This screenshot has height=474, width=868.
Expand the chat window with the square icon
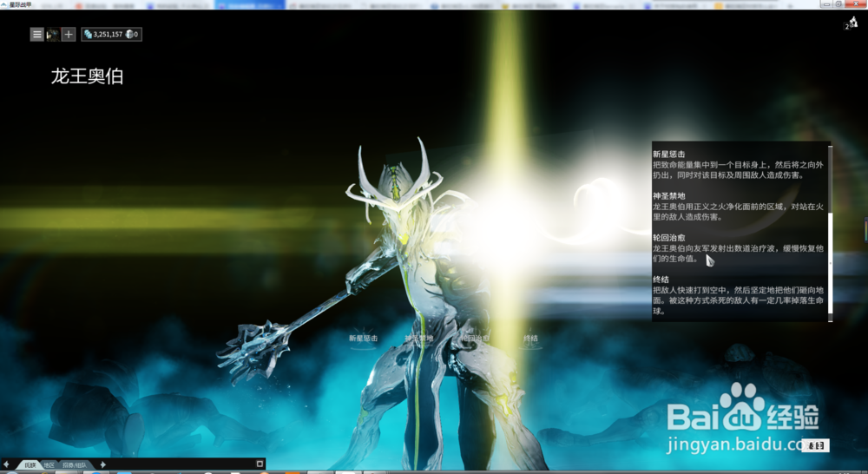click(260, 464)
